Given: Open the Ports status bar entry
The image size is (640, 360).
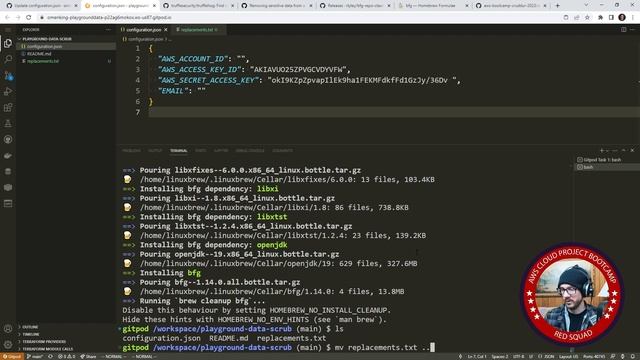Looking at the screenshot, I should [594, 356].
